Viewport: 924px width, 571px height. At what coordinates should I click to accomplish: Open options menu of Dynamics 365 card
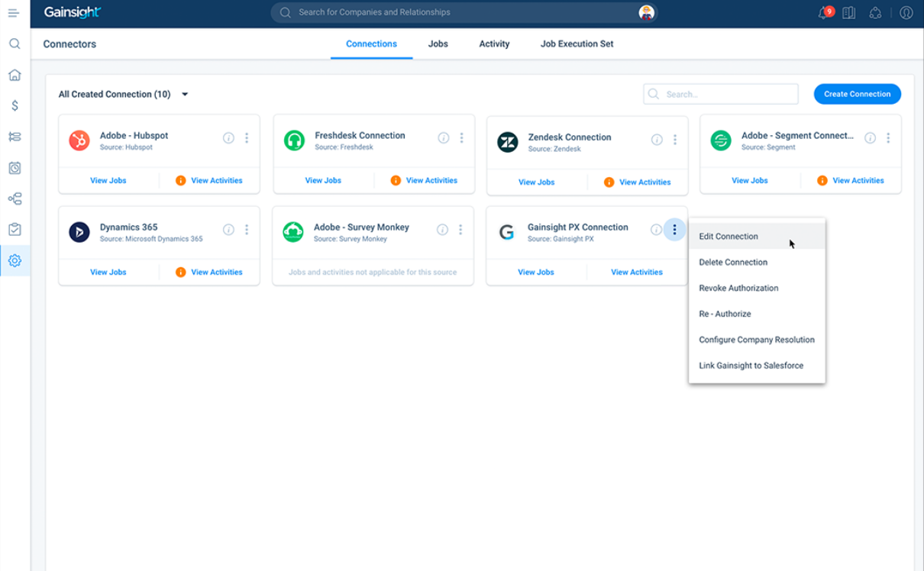(247, 230)
